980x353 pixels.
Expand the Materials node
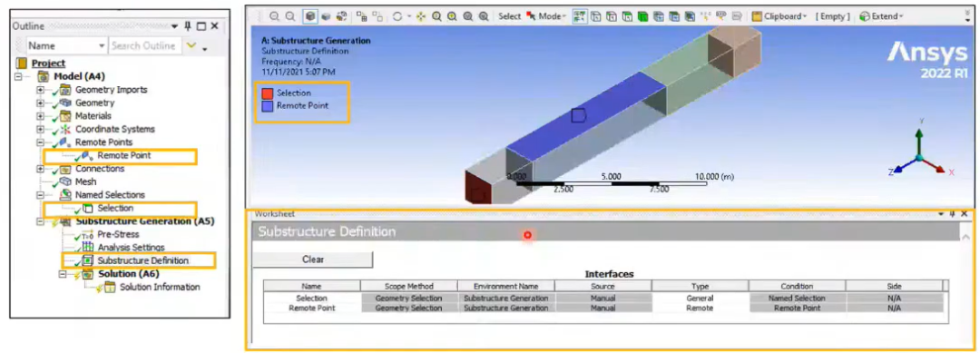pos(41,116)
